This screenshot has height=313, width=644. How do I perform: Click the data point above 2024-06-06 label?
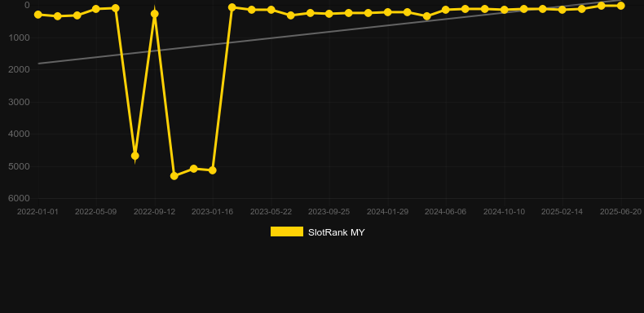click(446, 10)
